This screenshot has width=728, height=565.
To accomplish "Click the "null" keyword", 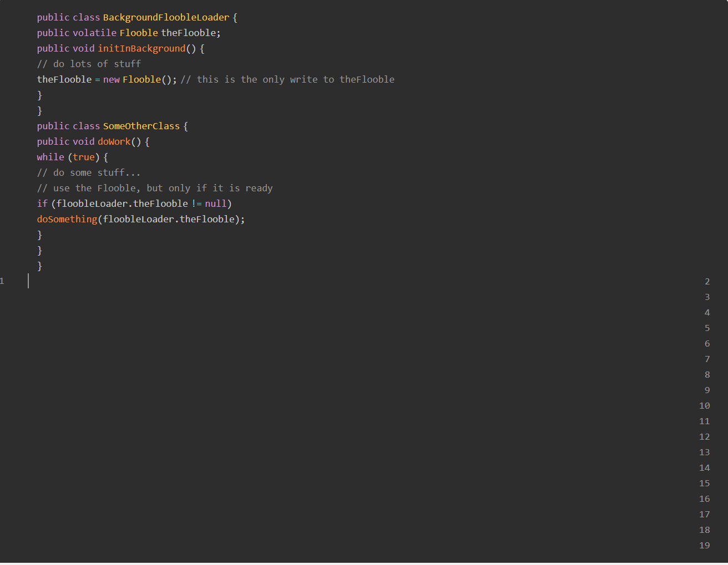I will tap(216, 203).
